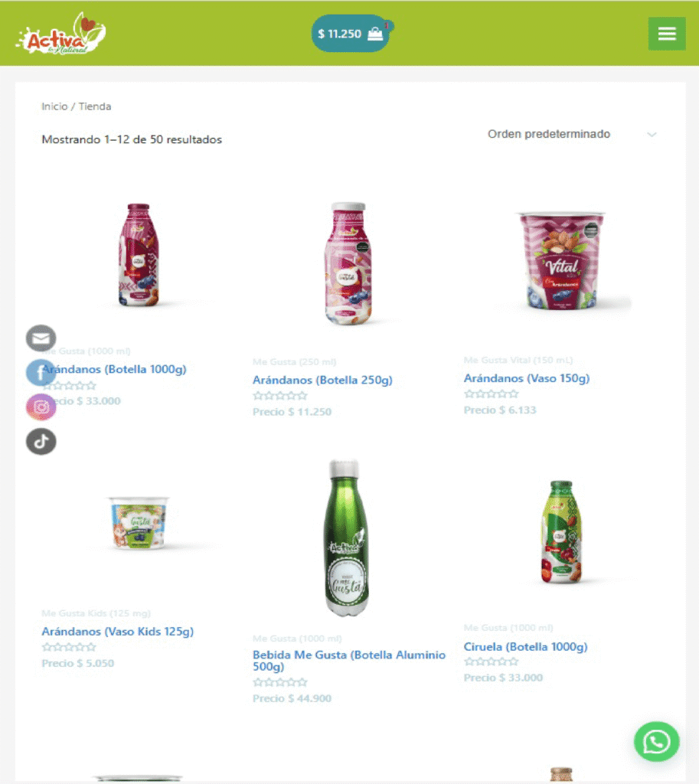Click the green aluminum bottle image
Image resolution: width=699 pixels, height=784 pixels.
(x=348, y=538)
